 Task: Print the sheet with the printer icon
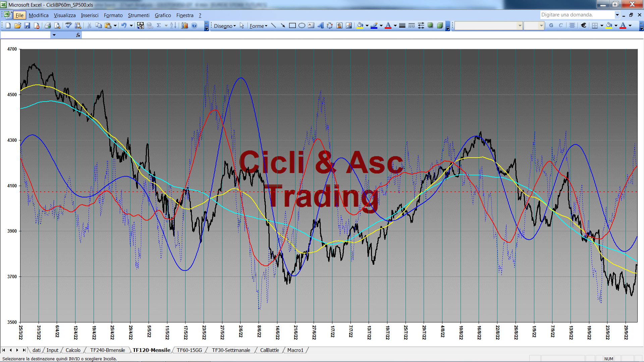(48, 26)
